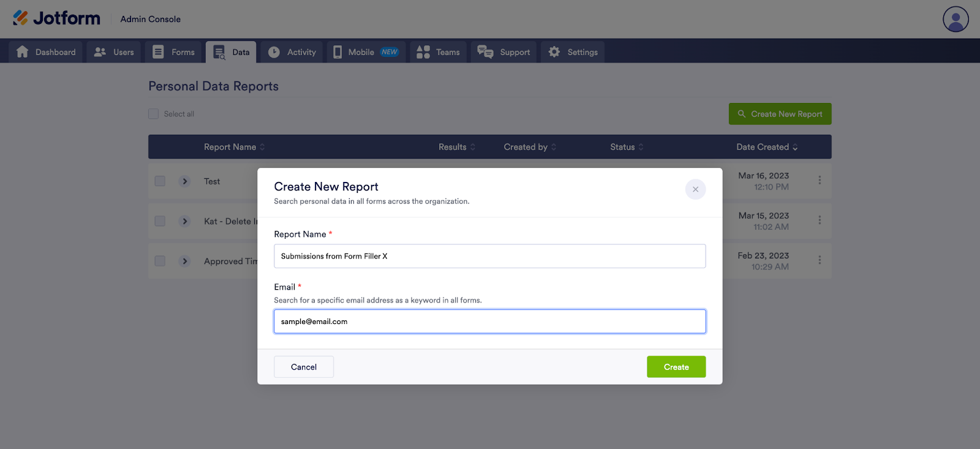Close the Create New Report dialog
This screenshot has height=449, width=980.
(x=695, y=189)
